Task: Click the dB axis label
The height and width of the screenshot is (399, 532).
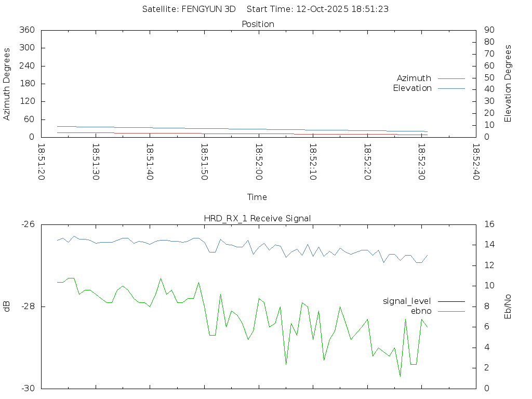Action: (x=7, y=307)
